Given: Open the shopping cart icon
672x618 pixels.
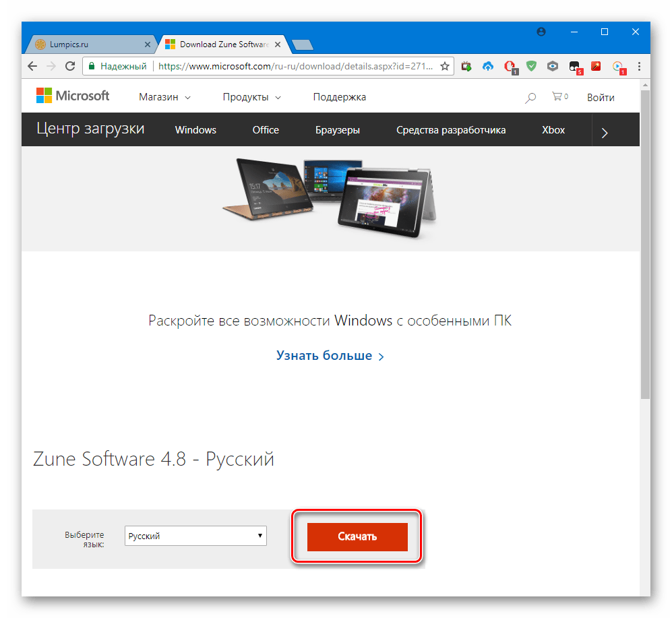Looking at the screenshot, I should pyautogui.click(x=559, y=97).
